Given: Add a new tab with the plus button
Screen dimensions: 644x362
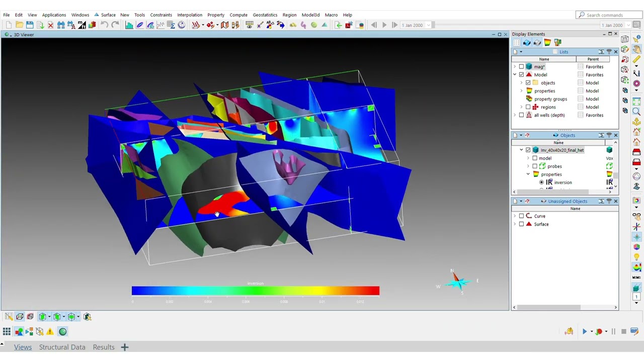Looking at the screenshot, I should click(125, 347).
